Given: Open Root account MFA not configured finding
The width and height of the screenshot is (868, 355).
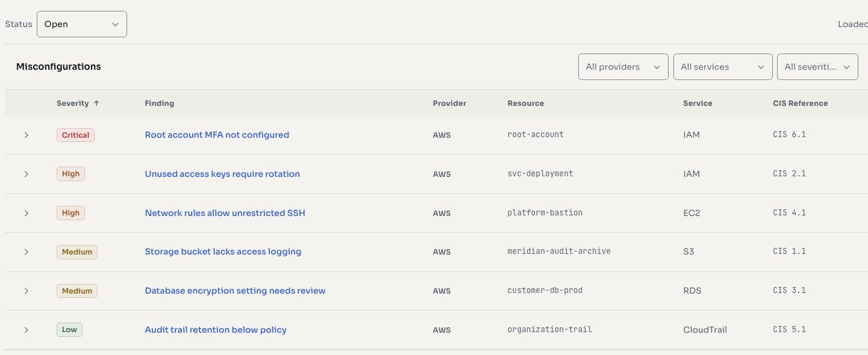Looking at the screenshot, I should point(217,135).
